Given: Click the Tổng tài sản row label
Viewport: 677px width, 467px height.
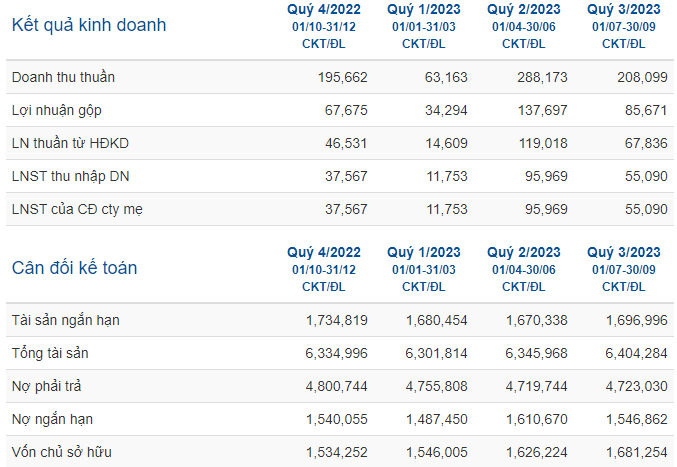Looking at the screenshot, I should point(50,353).
